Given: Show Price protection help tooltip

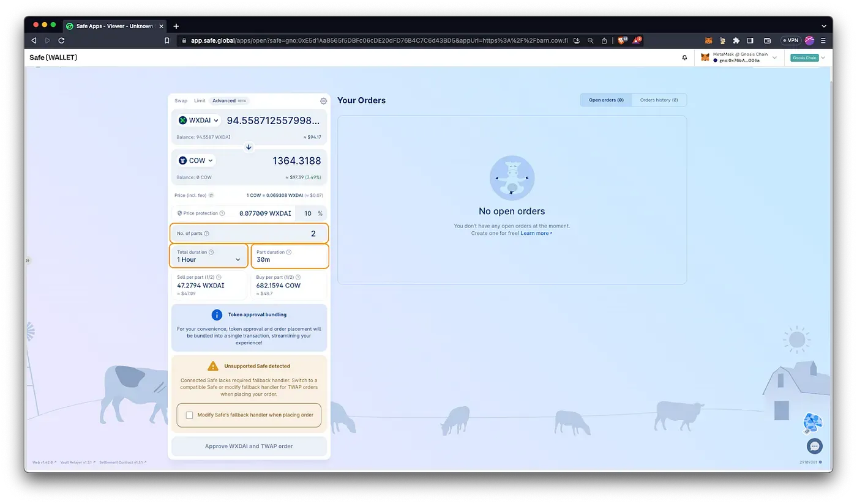Looking at the screenshot, I should coord(222,213).
